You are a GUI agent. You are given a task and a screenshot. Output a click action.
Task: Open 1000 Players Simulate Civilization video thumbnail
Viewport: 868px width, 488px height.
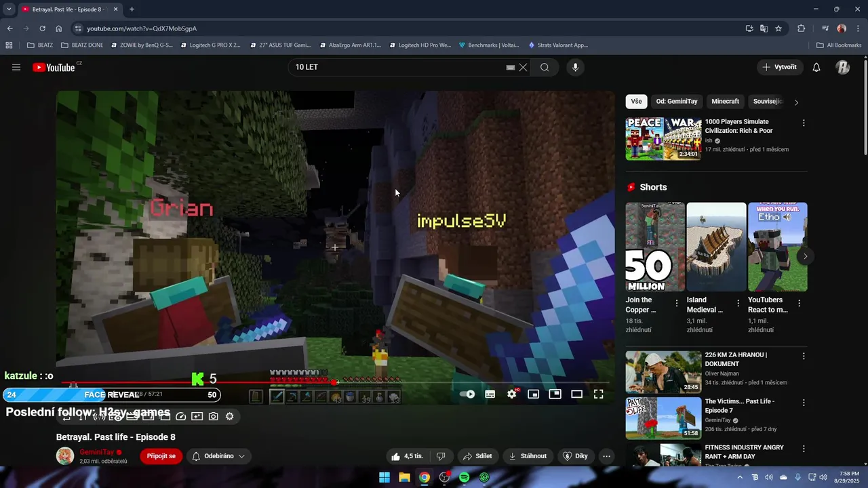coord(663,139)
